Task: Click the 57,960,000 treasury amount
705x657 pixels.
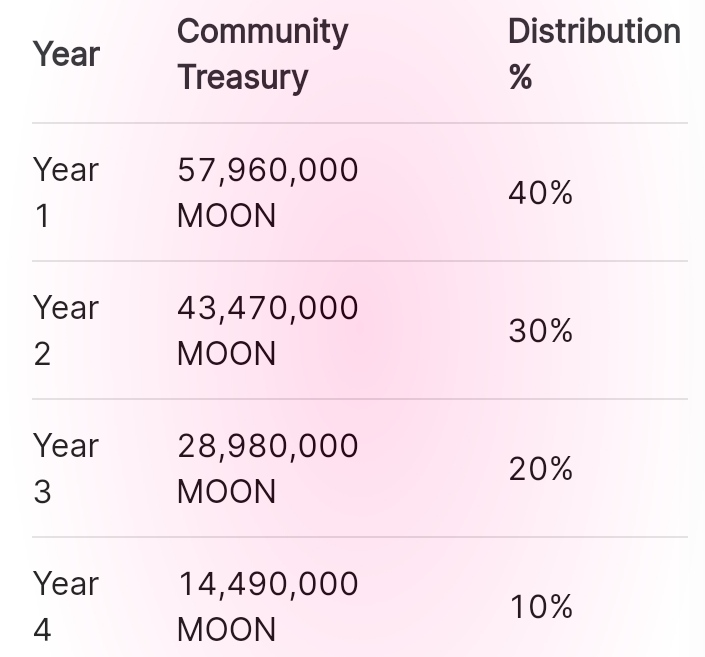Action: [268, 170]
